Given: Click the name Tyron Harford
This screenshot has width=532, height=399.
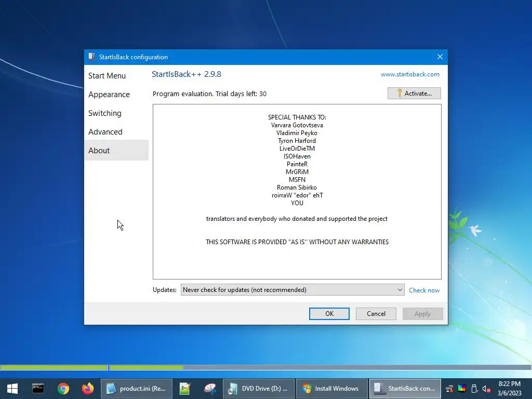Looking at the screenshot, I should click(297, 141).
